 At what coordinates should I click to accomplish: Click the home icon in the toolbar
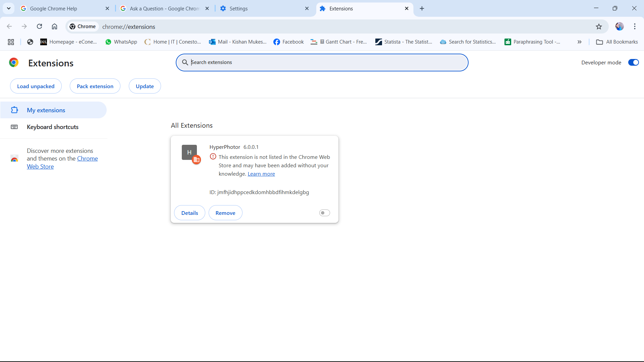click(54, 26)
